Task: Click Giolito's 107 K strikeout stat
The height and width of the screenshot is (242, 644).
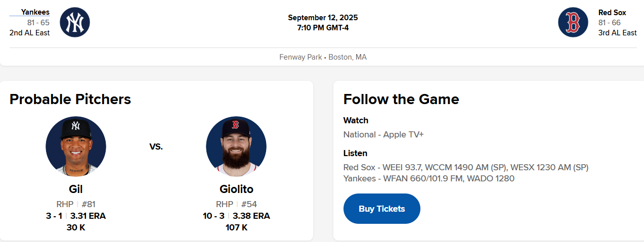Action: 236,228
